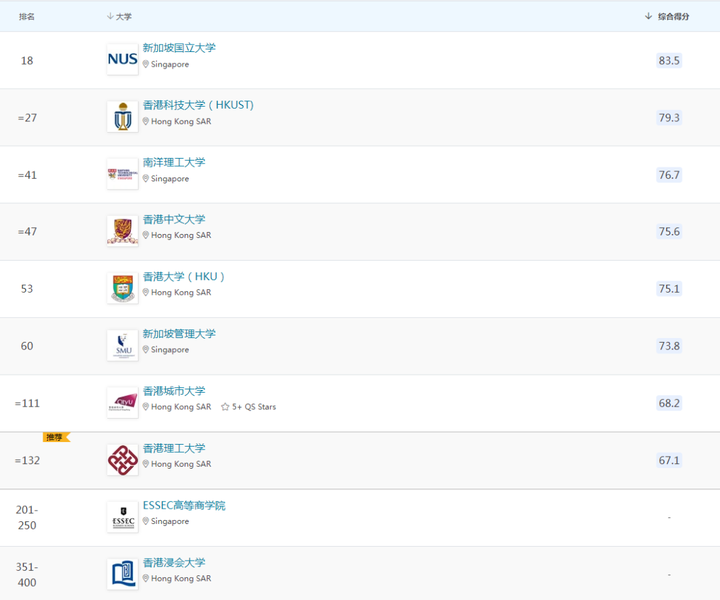
Task: Click score value 68.2
Action: coord(669,403)
